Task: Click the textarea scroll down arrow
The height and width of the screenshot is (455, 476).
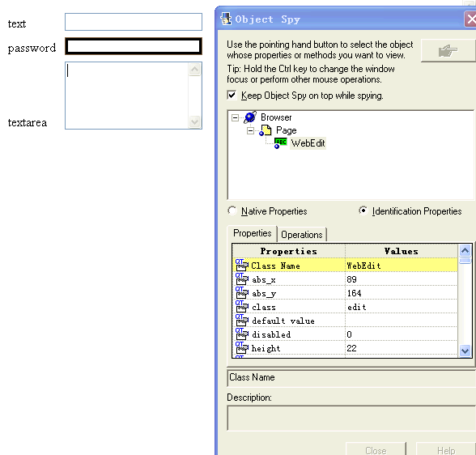Action: pyautogui.click(x=194, y=121)
